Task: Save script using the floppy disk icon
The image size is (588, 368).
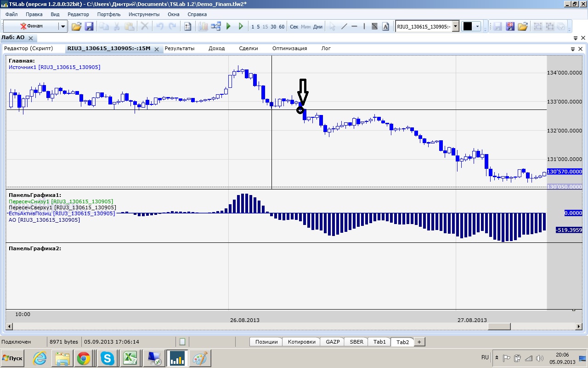Action: (89, 26)
